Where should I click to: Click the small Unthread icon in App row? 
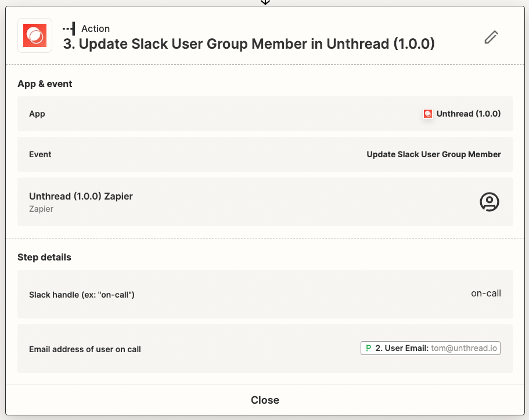tap(428, 114)
